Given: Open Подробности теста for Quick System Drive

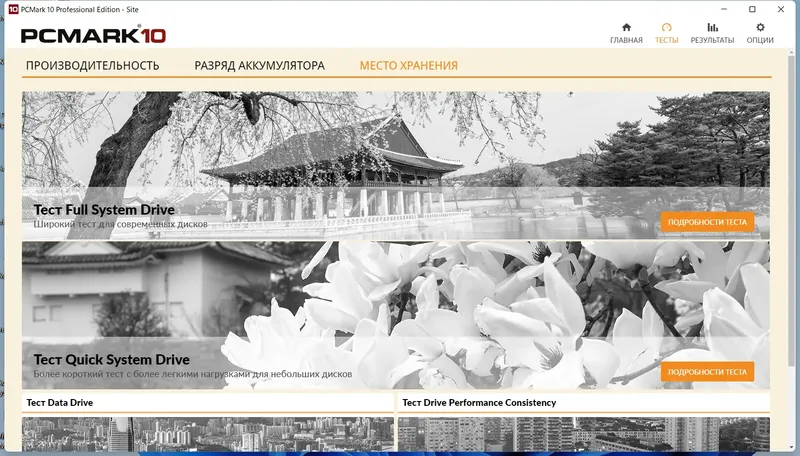Looking at the screenshot, I should 707,372.
